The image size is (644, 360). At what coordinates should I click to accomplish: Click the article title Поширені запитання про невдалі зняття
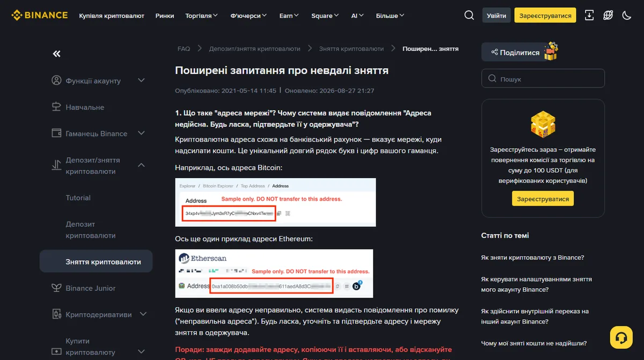[282, 70]
